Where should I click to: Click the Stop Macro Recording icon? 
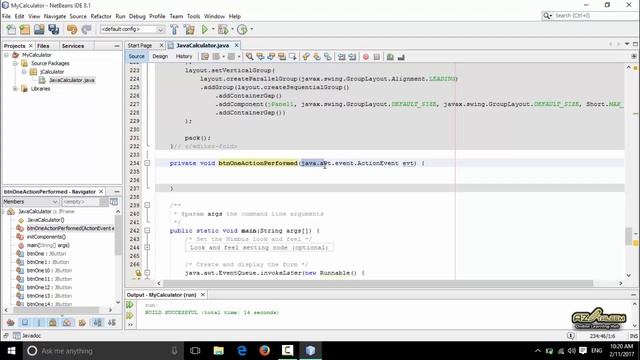pyautogui.click(x=377, y=57)
